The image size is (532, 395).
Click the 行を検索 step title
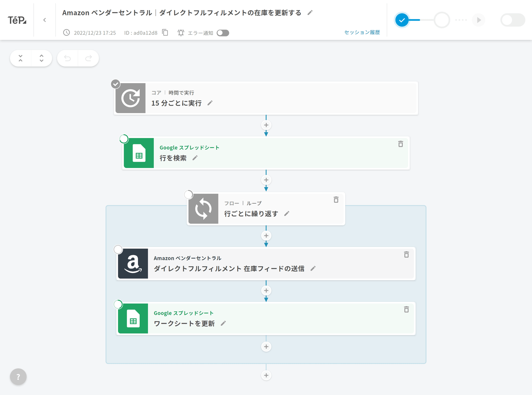click(x=173, y=158)
